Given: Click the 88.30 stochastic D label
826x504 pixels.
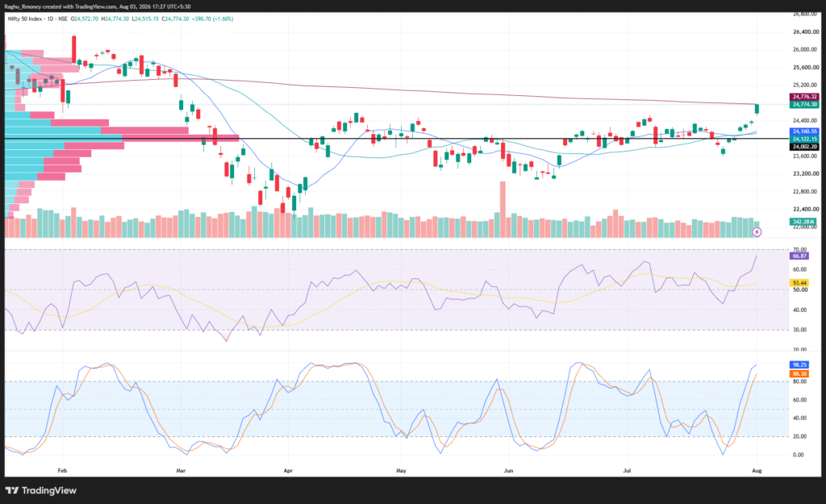Looking at the screenshot, I should pyautogui.click(x=799, y=373).
